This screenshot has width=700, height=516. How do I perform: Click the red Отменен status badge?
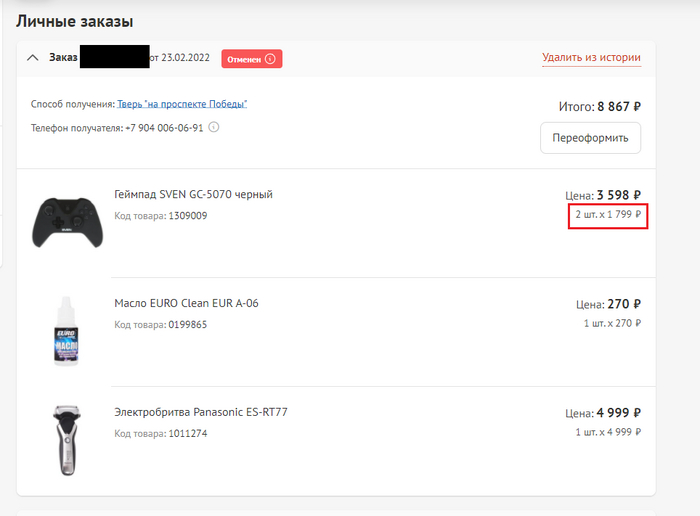(x=251, y=59)
